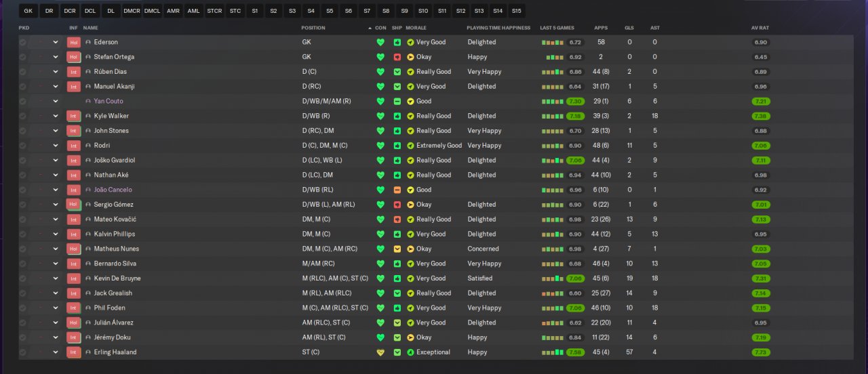Sort by the POSITION column header
The height and width of the screenshot is (374, 868).
(314, 28)
